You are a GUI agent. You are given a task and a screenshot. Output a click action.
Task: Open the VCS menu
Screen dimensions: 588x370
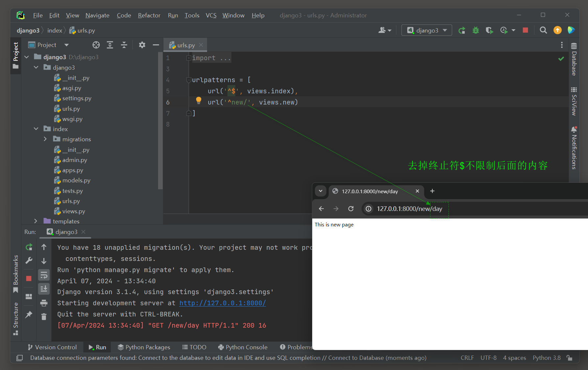211,15
